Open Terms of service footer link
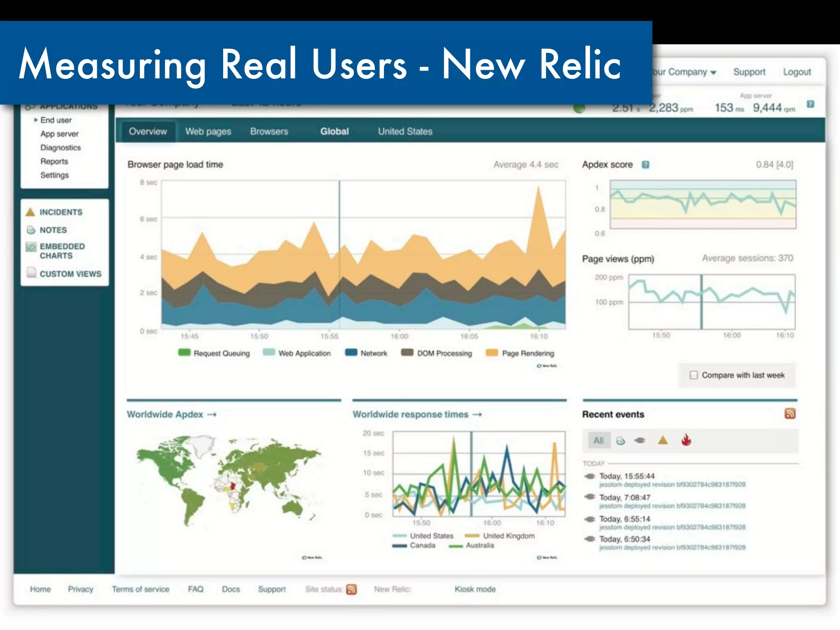This screenshot has width=840, height=630. [x=141, y=589]
